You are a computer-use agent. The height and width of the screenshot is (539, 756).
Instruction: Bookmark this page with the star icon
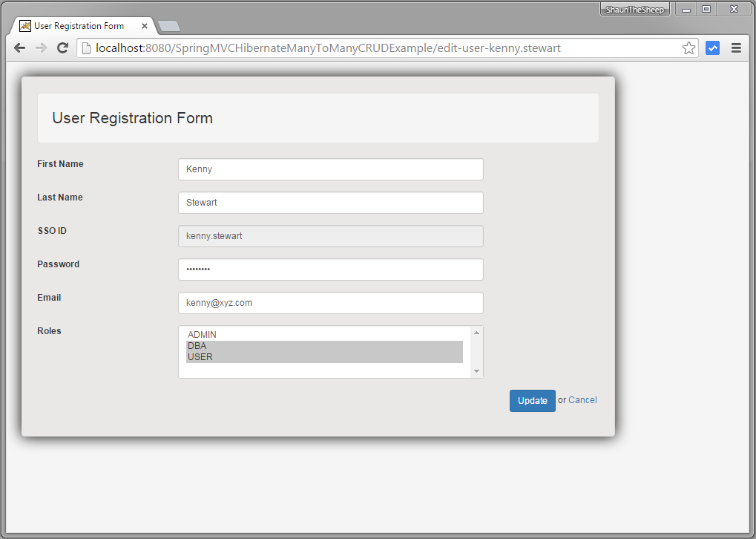(x=688, y=47)
